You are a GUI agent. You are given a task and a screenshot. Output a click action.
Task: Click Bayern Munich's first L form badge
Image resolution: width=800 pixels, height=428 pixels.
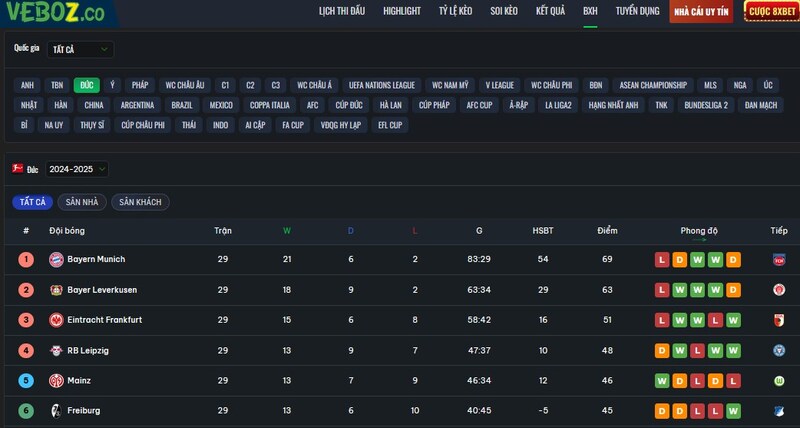click(662, 260)
